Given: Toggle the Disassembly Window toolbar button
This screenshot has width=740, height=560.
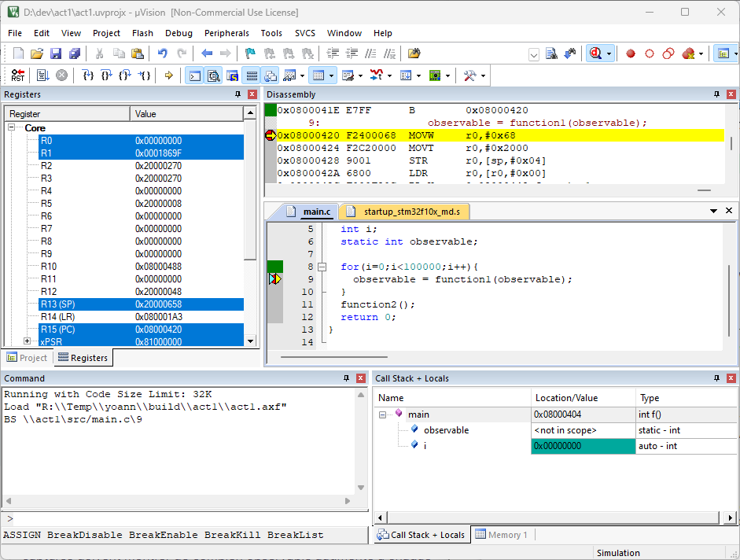Looking at the screenshot, I should (x=213, y=76).
